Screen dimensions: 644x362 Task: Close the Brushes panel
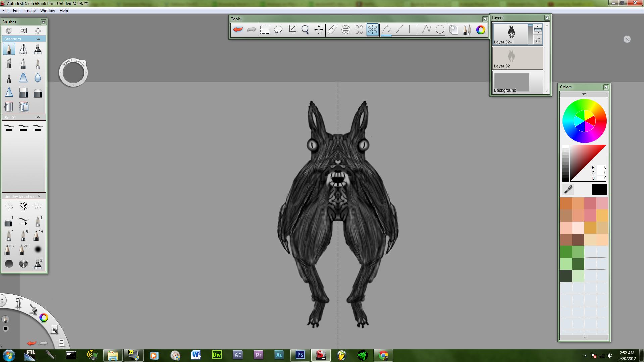click(x=43, y=22)
